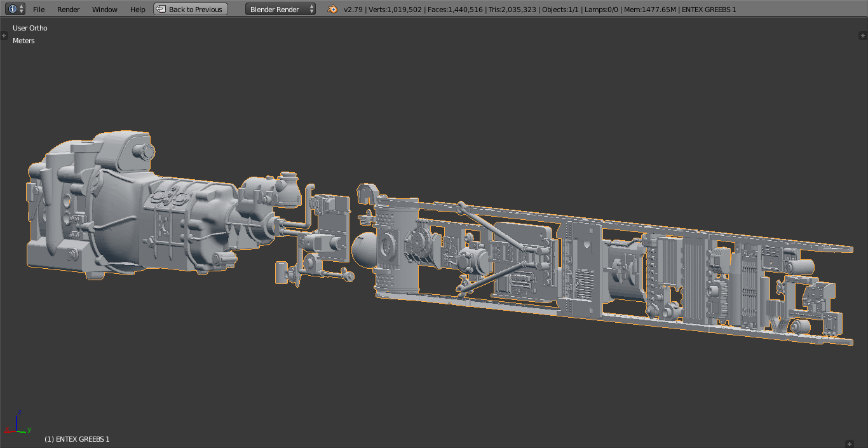This screenshot has width=868, height=448.
Task: Open the Blender Render engine dropdown
Action: [x=280, y=9]
